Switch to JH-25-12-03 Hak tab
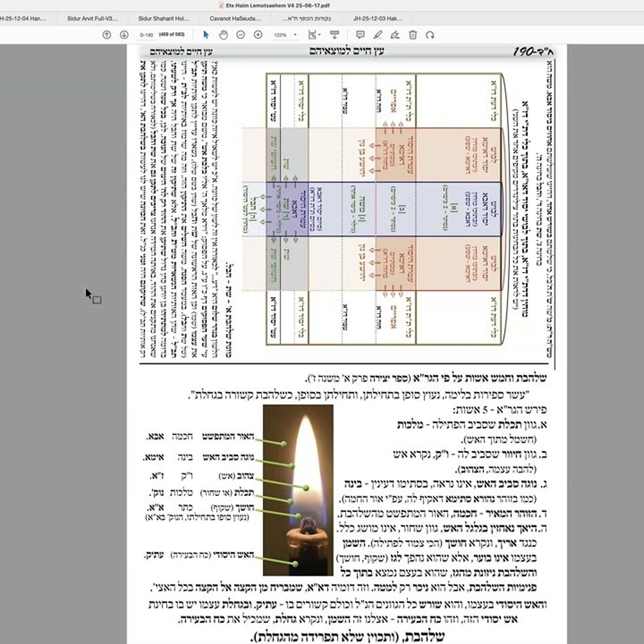This screenshot has height=644, width=644. 378,19
